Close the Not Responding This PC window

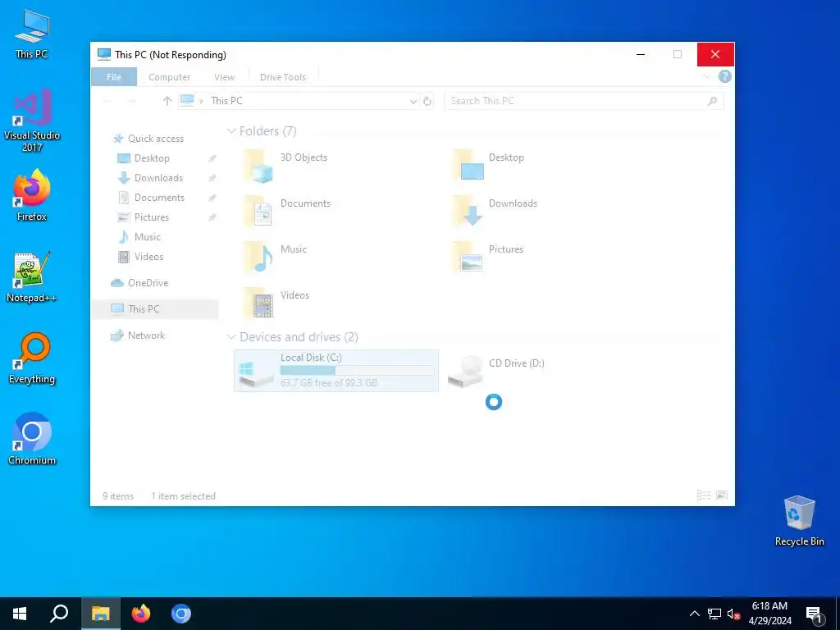(715, 54)
